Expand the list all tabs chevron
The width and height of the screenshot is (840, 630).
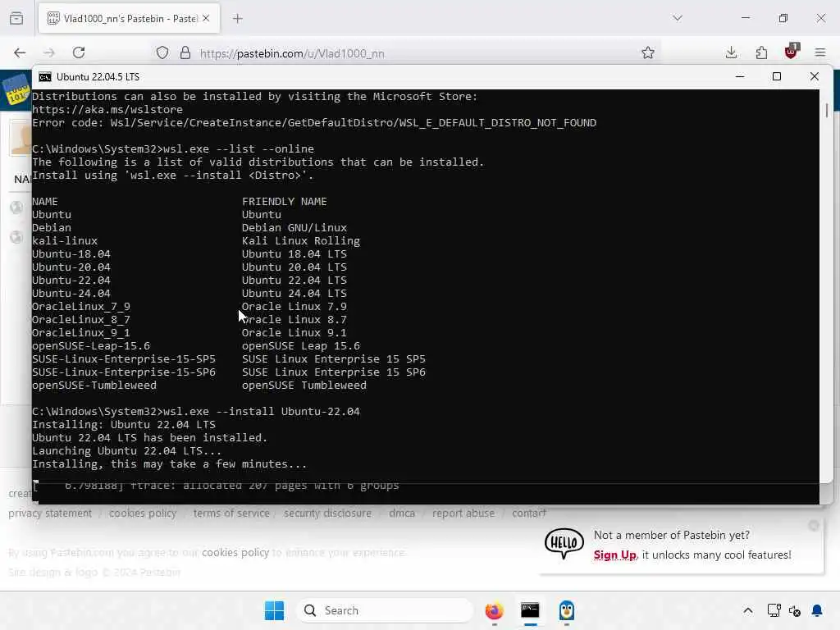tap(677, 18)
